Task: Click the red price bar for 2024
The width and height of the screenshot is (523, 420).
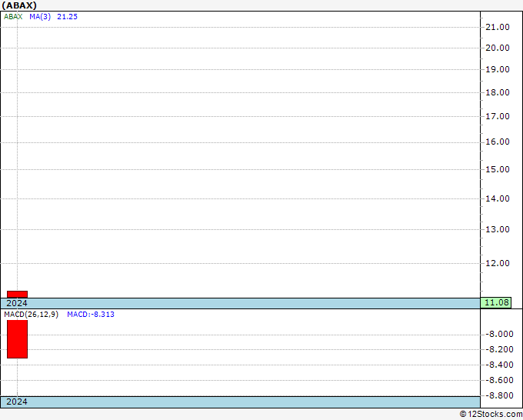Action: pyautogui.click(x=18, y=295)
